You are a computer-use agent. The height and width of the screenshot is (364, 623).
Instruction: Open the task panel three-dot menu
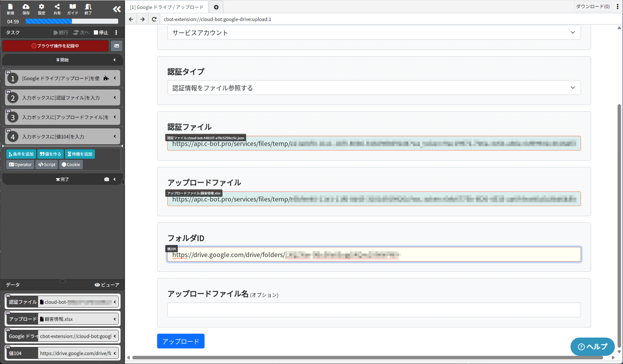coord(116,33)
